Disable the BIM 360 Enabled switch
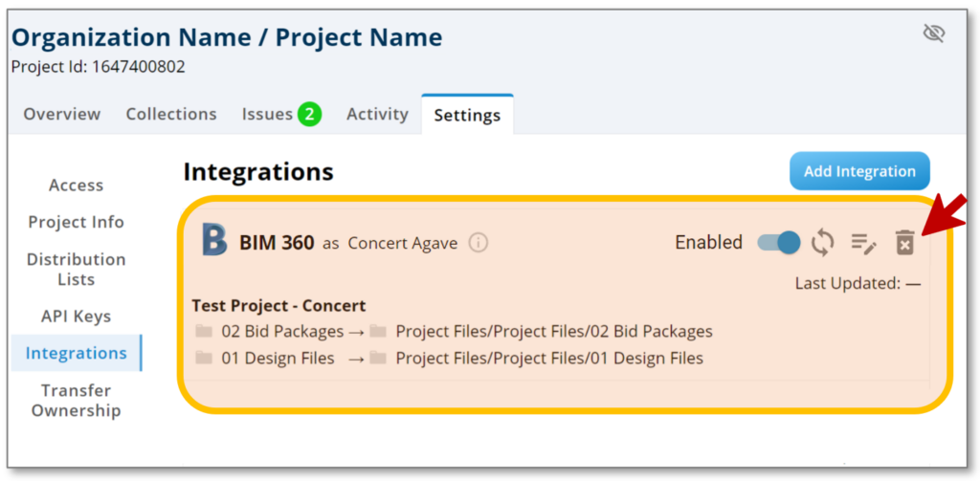Viewport: 980px width, 481px height. coord(778,243)
